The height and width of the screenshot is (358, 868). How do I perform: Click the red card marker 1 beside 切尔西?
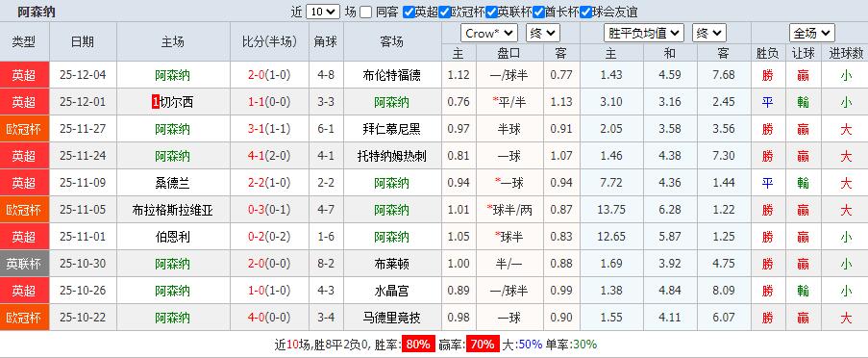[x=155, y=102]
